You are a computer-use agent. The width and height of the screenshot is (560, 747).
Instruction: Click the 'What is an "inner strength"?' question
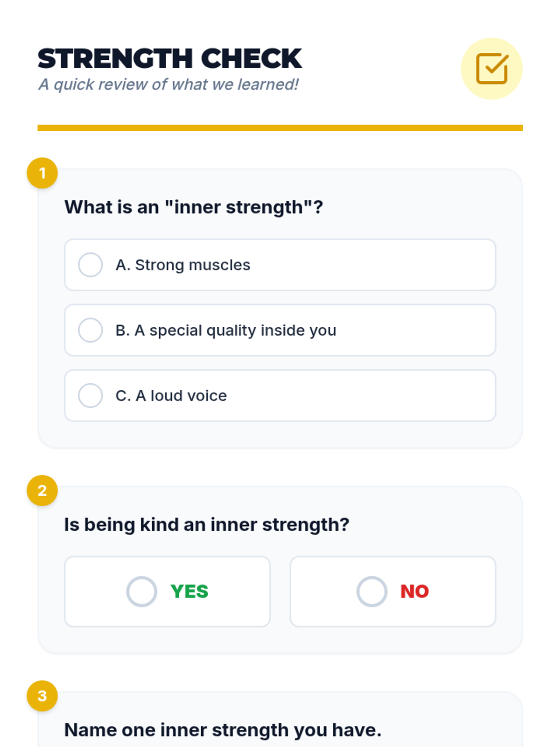point(194,207)
